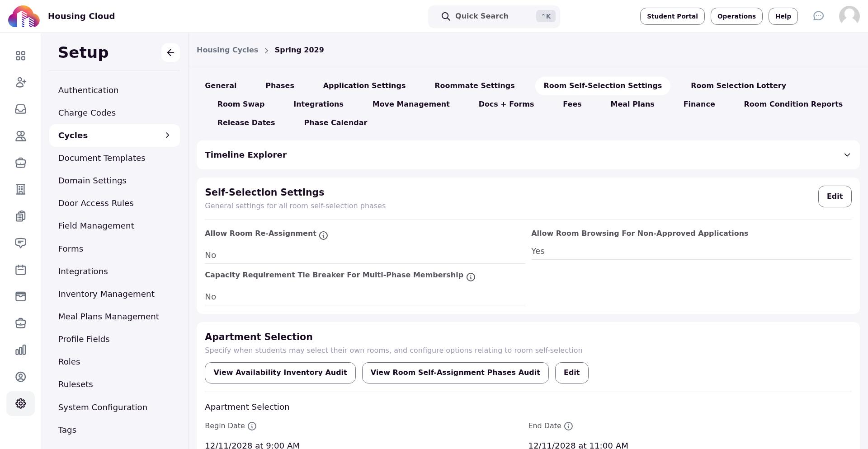
Task: Open the building icon in the sidebar
Action: pyautogui.click(x=20, y=189)
